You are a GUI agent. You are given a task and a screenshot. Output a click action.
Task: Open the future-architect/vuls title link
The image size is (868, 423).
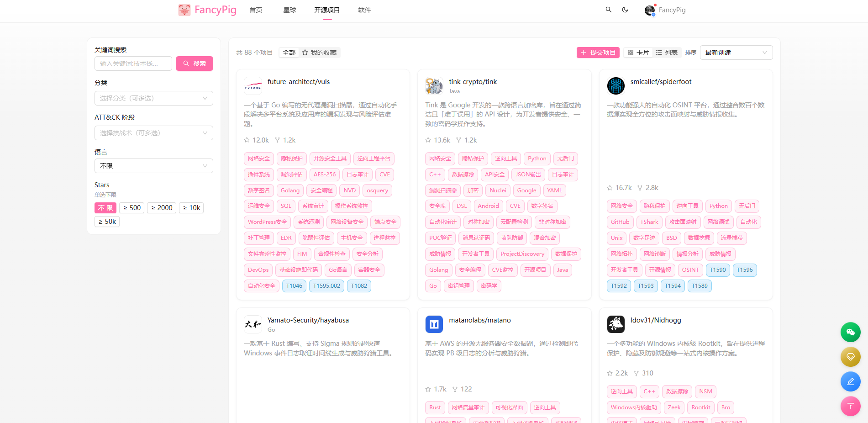299,82
